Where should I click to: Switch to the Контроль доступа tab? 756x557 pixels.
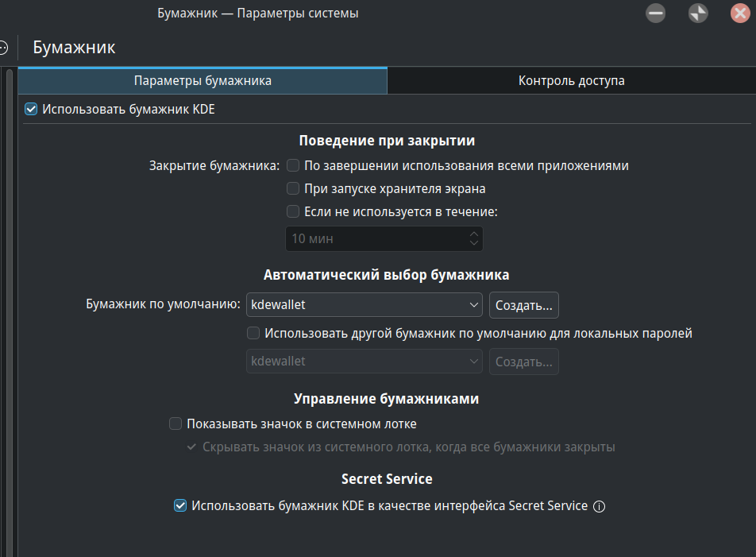coord(571,81)
